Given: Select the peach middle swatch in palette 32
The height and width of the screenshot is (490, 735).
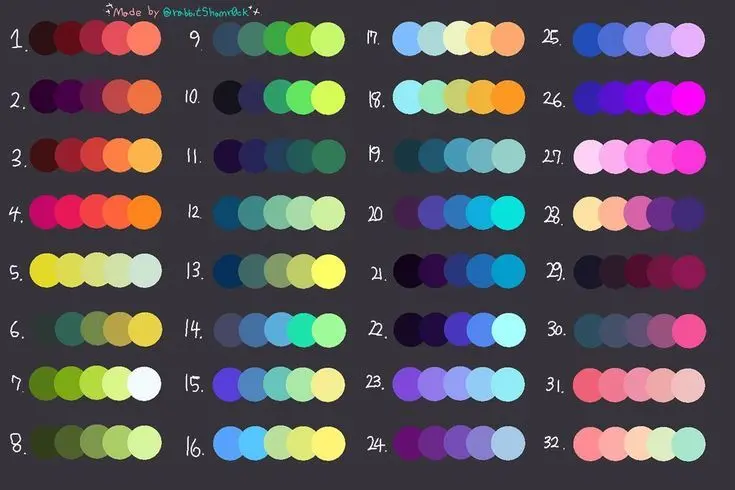Looking at the screenshot, I should 638,444.
